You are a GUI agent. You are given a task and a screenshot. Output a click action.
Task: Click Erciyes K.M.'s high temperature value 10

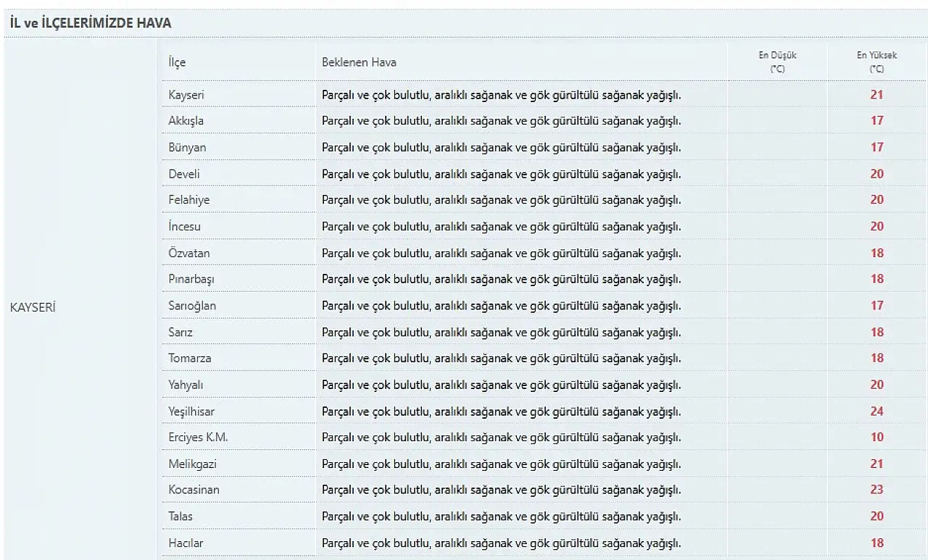click(x=877, y=438)
